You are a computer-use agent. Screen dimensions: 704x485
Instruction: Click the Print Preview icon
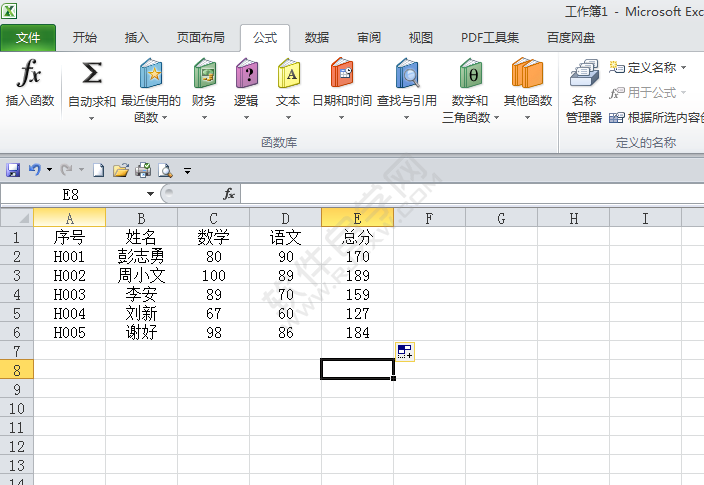tap(165, 170)
